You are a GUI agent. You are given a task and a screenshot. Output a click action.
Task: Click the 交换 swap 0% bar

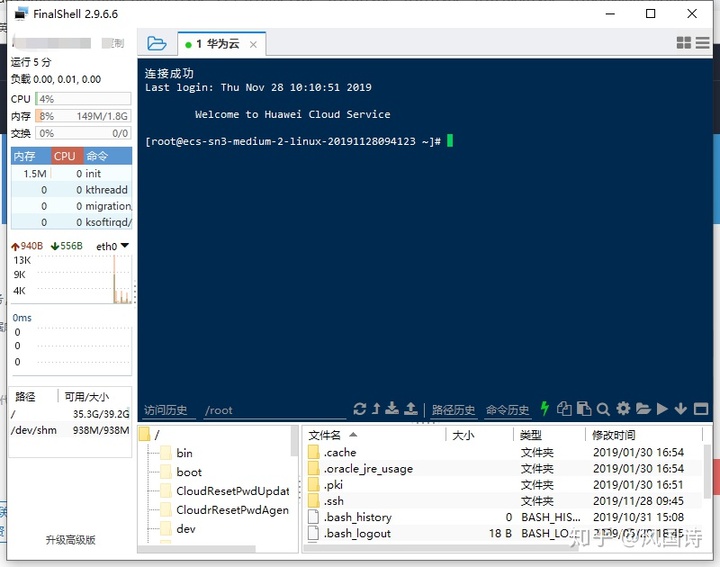coord(83,133)
